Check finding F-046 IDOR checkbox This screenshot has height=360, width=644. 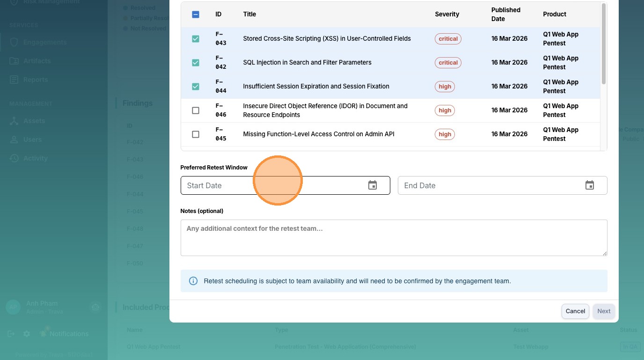click(196, 110)
